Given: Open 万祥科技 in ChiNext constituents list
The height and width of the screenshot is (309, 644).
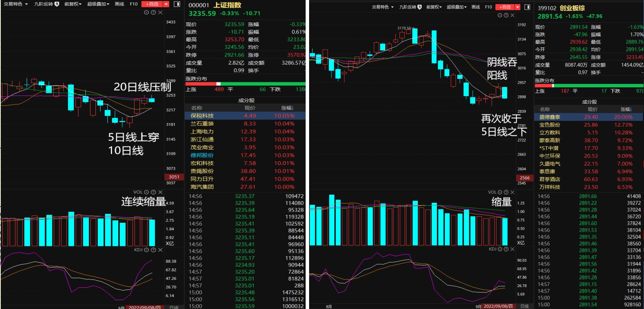Looking at the screenshot, I should pyautogui.click(x=589, y=187).
